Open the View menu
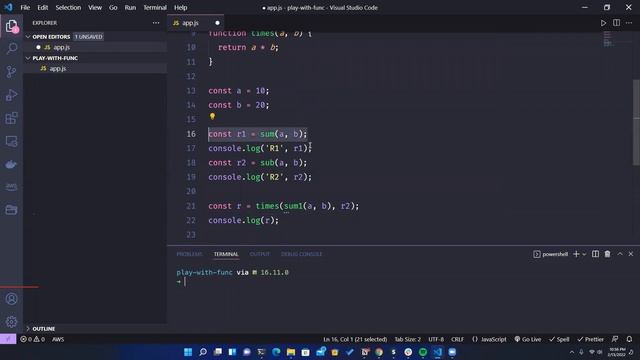 (x=95, y=7)
